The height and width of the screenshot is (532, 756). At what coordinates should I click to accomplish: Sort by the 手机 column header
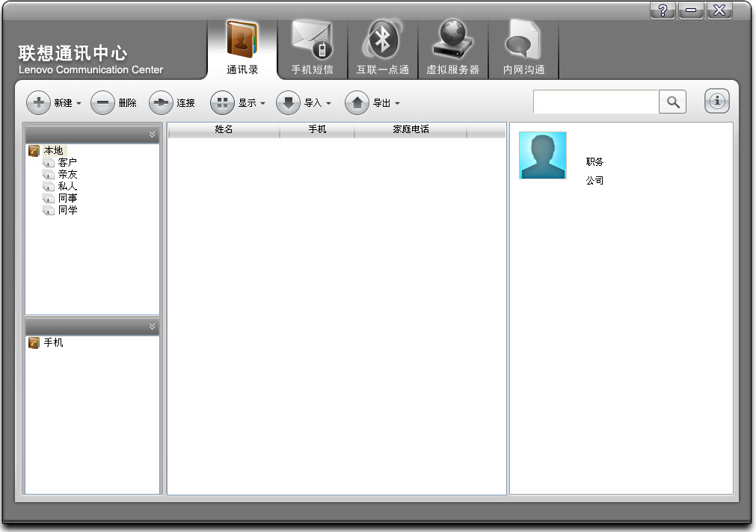(x=317, y=129)
